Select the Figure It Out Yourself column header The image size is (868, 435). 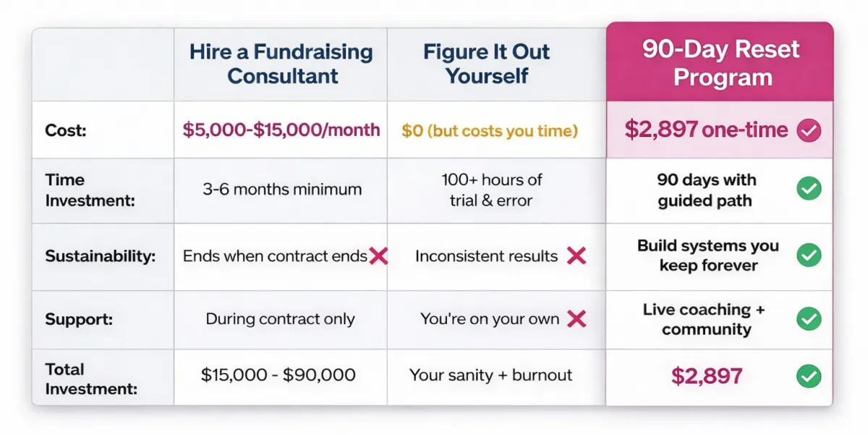487,64
